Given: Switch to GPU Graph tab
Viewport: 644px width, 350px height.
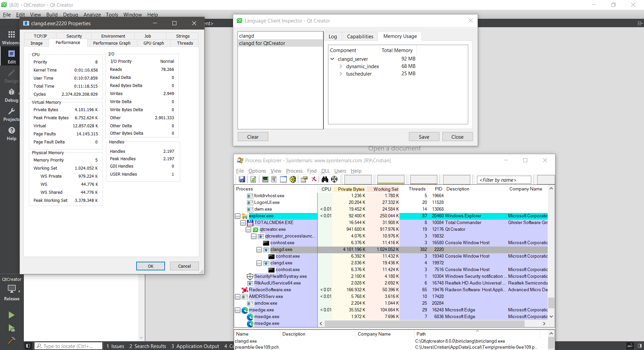Looking at the screenshot, I should [x=154, y=43].
